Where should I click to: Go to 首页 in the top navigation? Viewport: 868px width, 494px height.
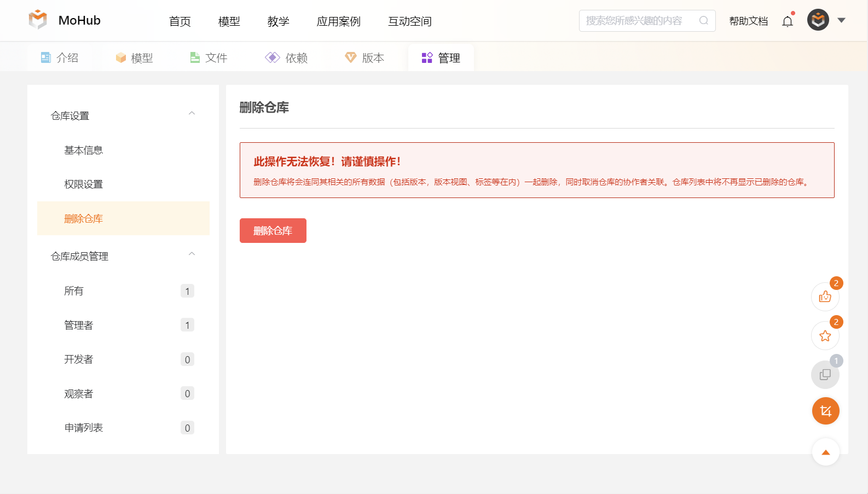pyautogui.click(x=180, y=21)
